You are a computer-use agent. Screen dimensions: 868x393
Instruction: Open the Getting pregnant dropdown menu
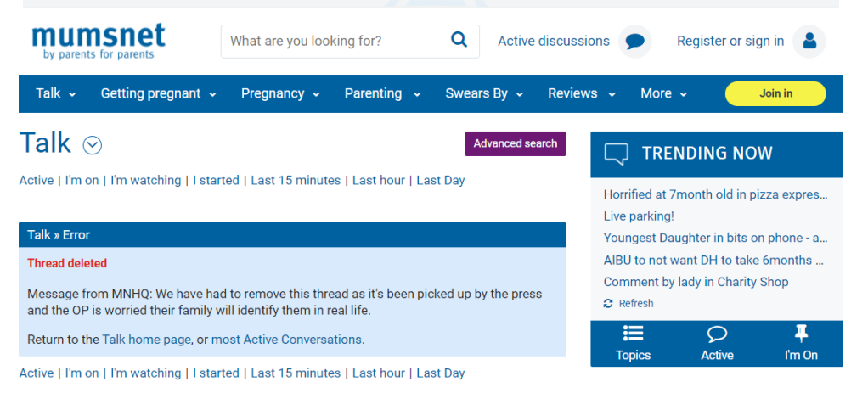point(158,93)
